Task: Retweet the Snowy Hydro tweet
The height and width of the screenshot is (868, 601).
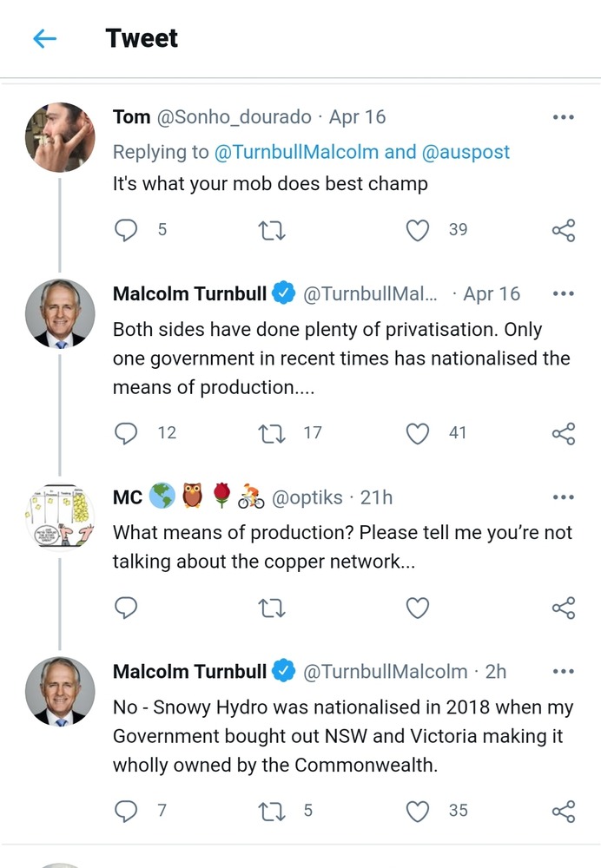Action: pos(272,811)
